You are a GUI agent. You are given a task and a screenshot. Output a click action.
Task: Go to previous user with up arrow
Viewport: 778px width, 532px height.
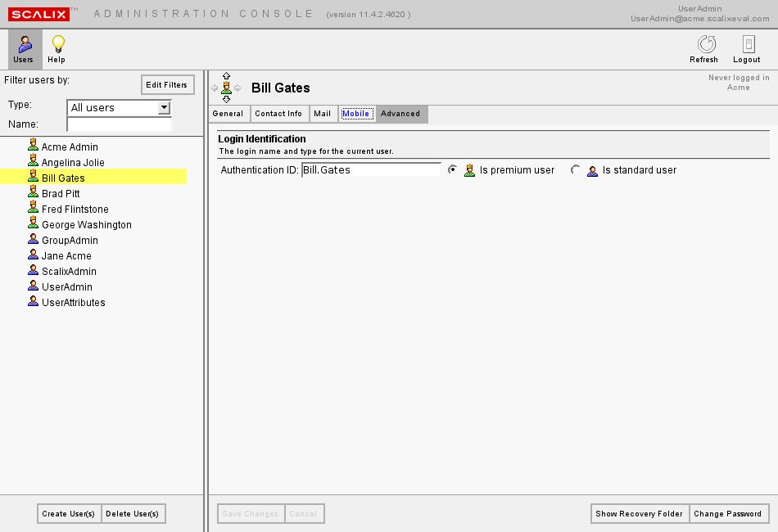pyautogui.click(x=227, y=76)
